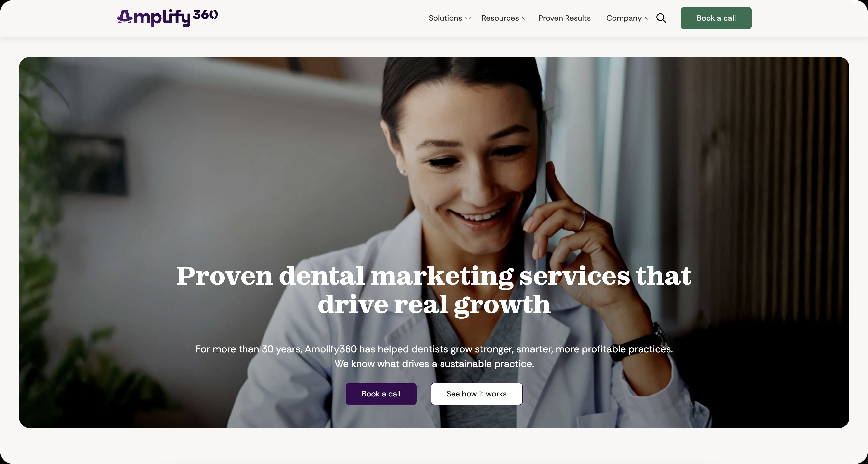Click the 360 superscript in the logo
The width and height of the screenshot is (868, 464).
click(206, 15)
